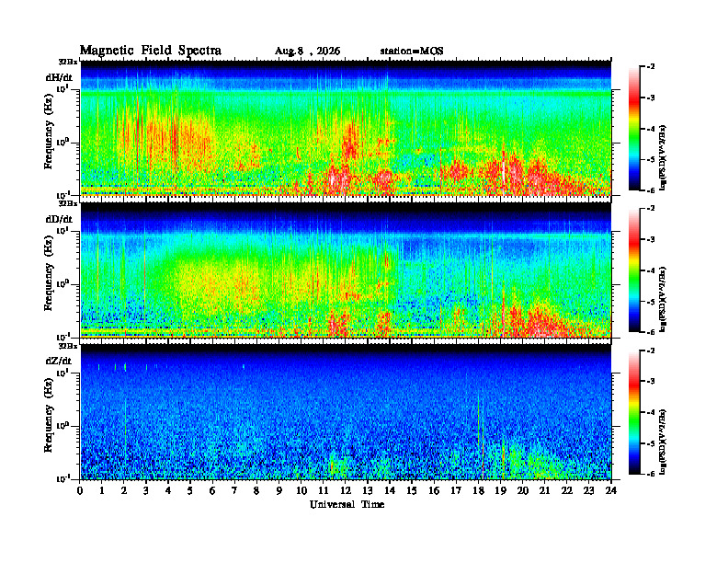The width and height of the screenshot is (728, 563).
Task: Click the colorbar beside the dZ/dt panel
Action: pos(633,412)
